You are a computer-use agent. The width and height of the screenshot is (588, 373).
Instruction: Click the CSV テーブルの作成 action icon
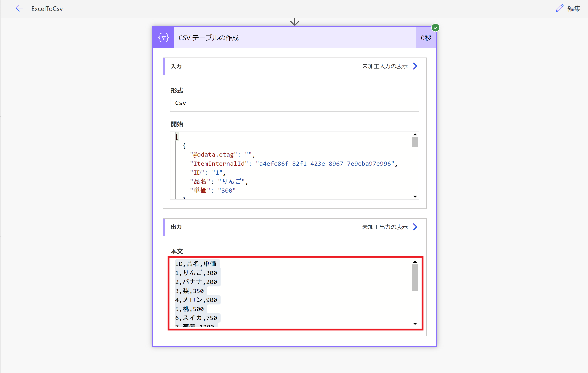pyautogui.click(x=163, y=38)
